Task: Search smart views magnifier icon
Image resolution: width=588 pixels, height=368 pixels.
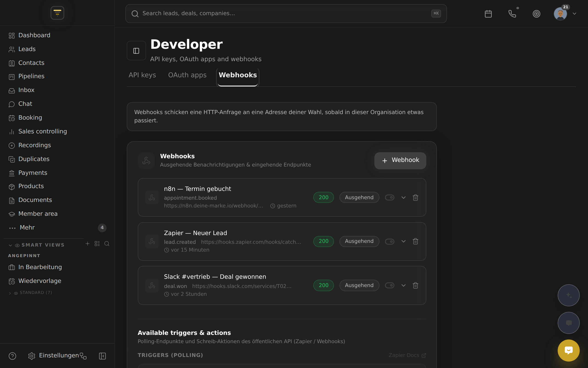Action: (x=107, y=244)
